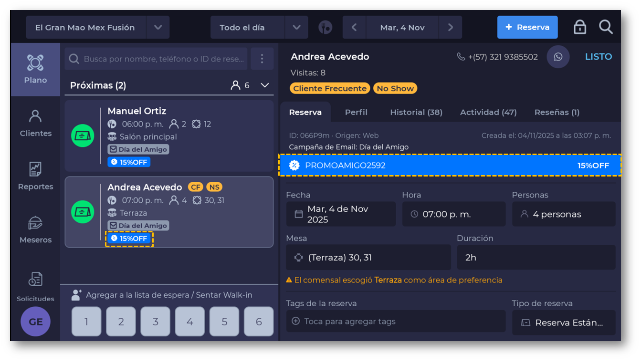Click the LISTO button

[599, 57]
